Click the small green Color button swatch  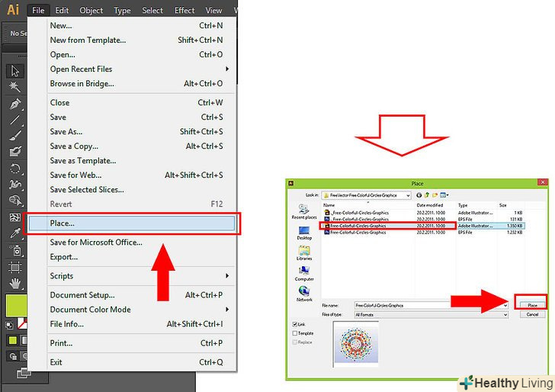[13, 340]
